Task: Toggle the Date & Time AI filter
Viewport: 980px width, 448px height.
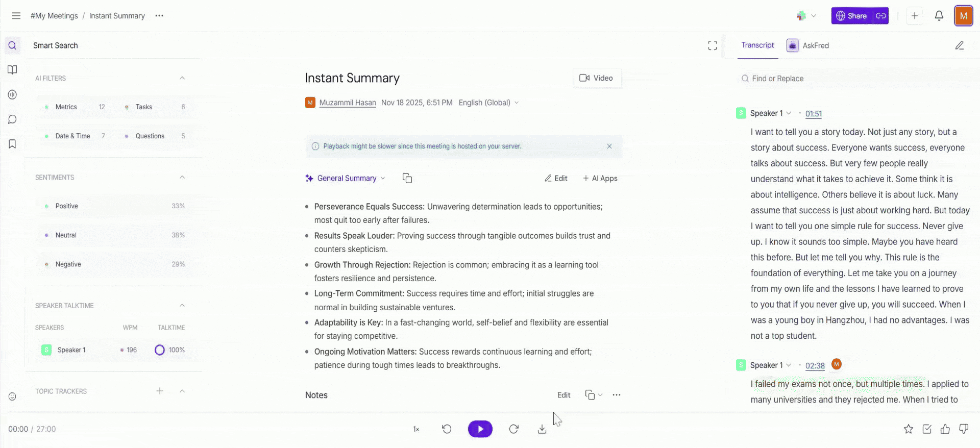Action: click(75, 136)
